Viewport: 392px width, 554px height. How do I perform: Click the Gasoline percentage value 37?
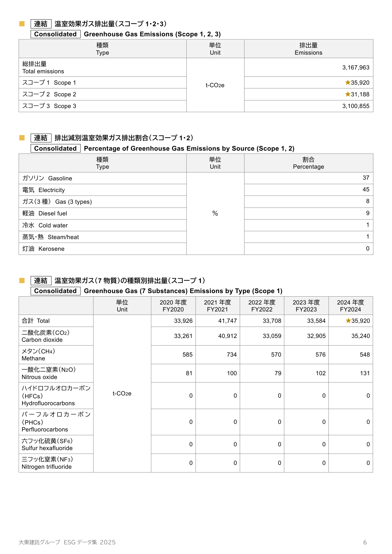366,178
